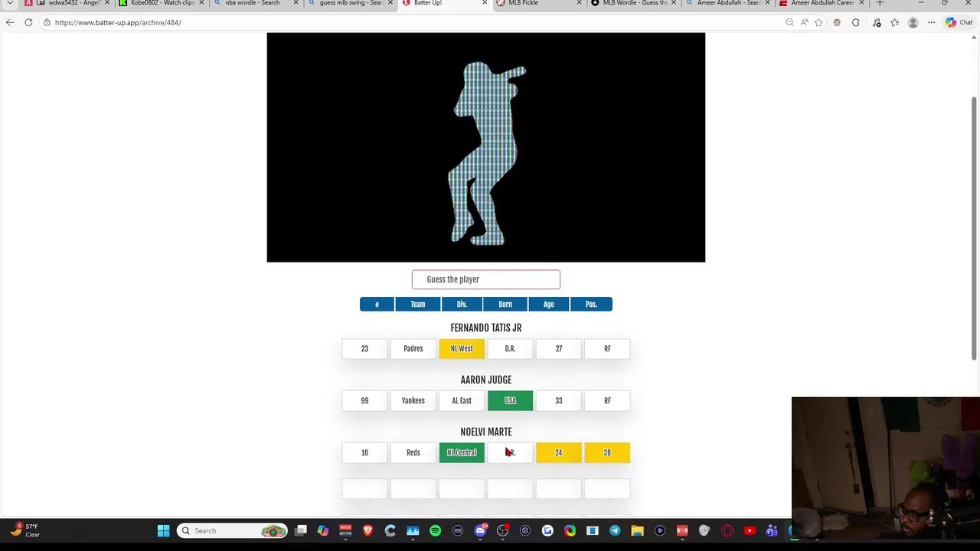Click the site info lock icon
Image resolution: width=980 pixels, height=551 pixels.
pyautogui.click(x=47, y=22)
